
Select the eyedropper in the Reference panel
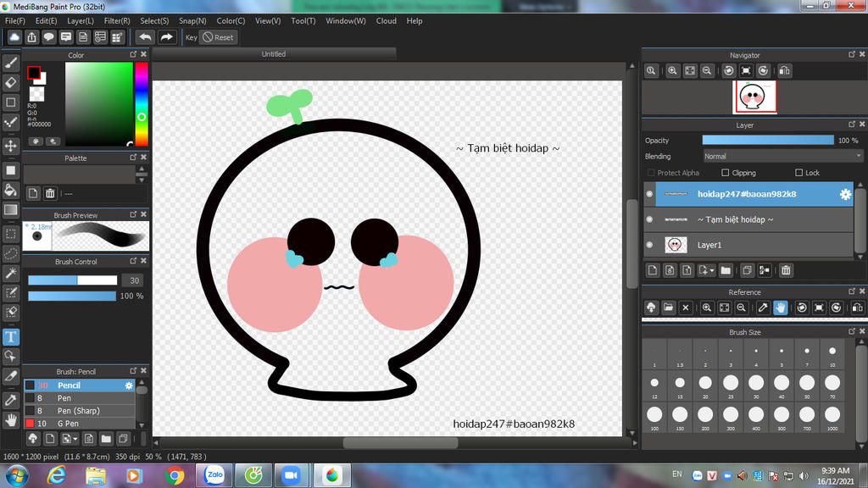763,308
